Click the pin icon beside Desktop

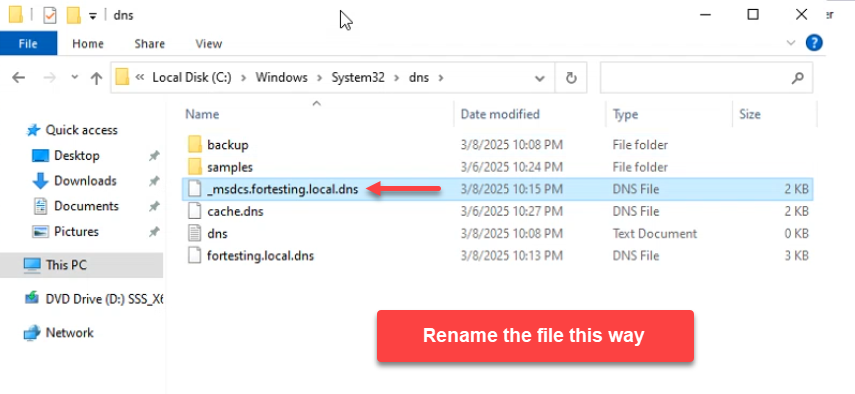[154, 156]
